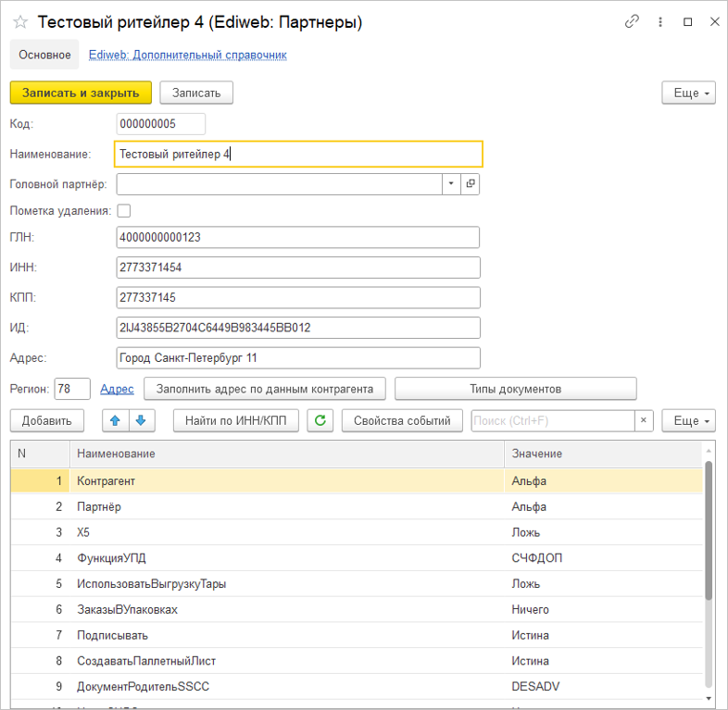Click Найти по ИНН/КПП button
Viewport: 728px width, 710px height.
point(235,420)
